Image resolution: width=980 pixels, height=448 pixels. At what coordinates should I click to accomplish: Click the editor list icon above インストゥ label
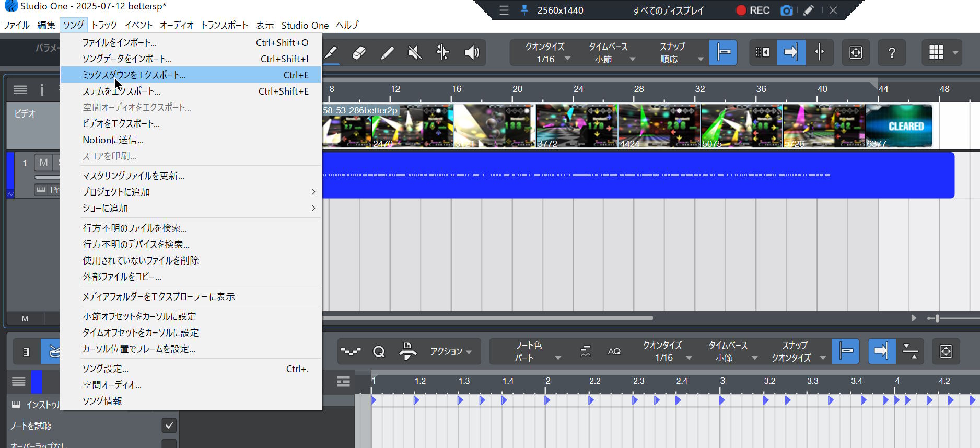(x=19, y=382)
